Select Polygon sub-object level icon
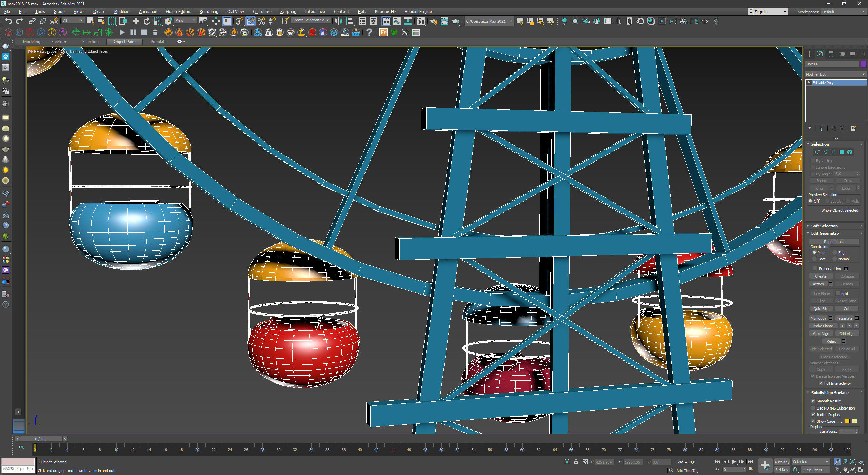 (x=842, y=152)
